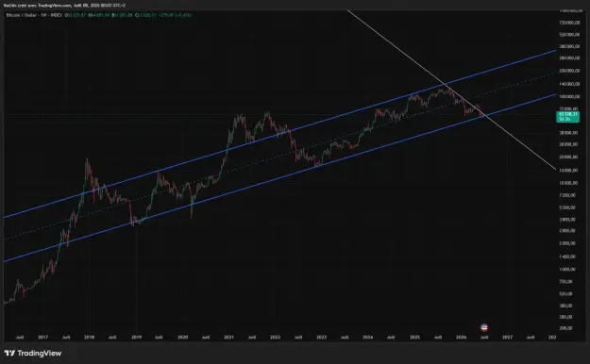This screenshot has width=590, height=364.
Task: Click the 1 000,00 price axis label
Action: coord(567,270)
